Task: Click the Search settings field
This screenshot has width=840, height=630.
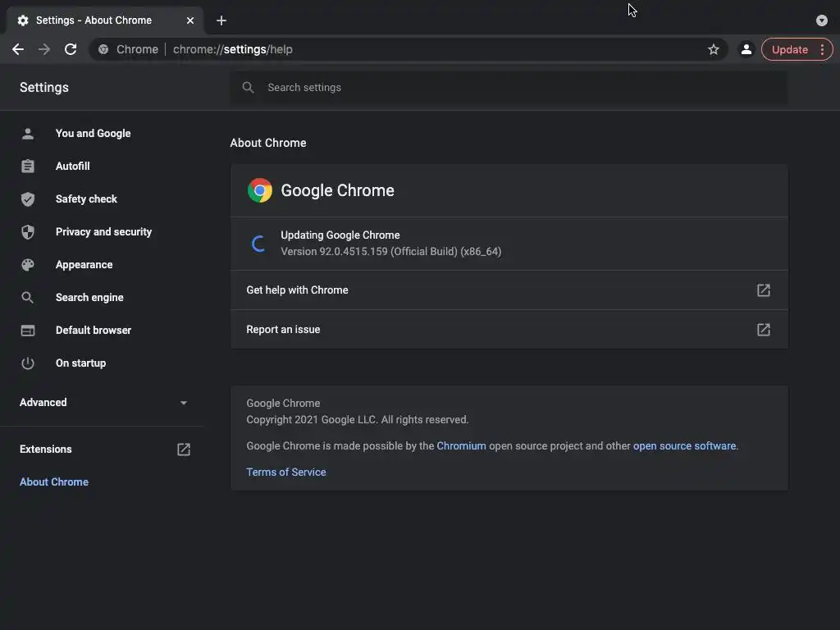Action: coord(509,88)
